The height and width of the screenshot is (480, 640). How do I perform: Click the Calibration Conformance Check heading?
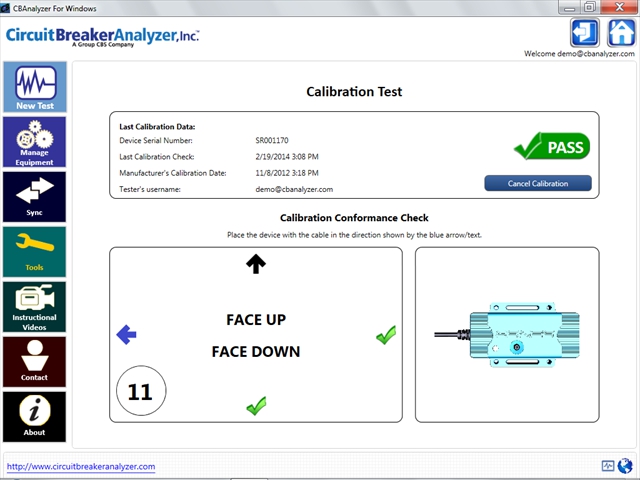pyautogui.click(x=354, y=218)
